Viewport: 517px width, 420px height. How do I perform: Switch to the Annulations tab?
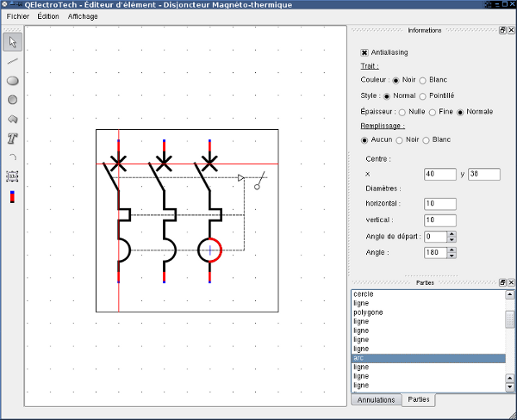pyautogui.click(x=377, y=400)
